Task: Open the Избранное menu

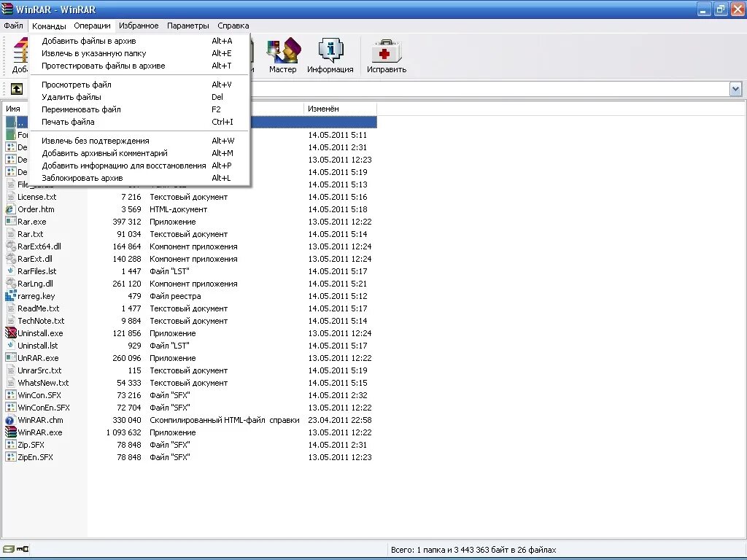Action: (x=139, y=25)
